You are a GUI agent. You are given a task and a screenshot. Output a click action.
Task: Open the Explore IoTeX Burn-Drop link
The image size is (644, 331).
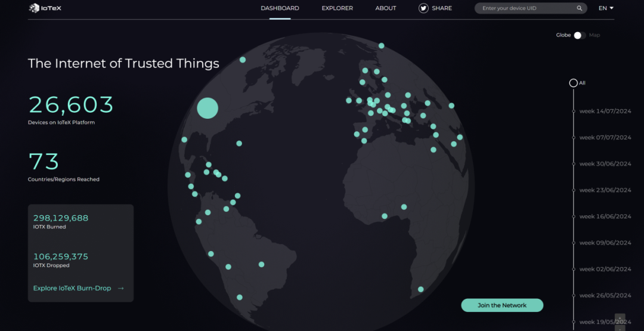[72, 288]
